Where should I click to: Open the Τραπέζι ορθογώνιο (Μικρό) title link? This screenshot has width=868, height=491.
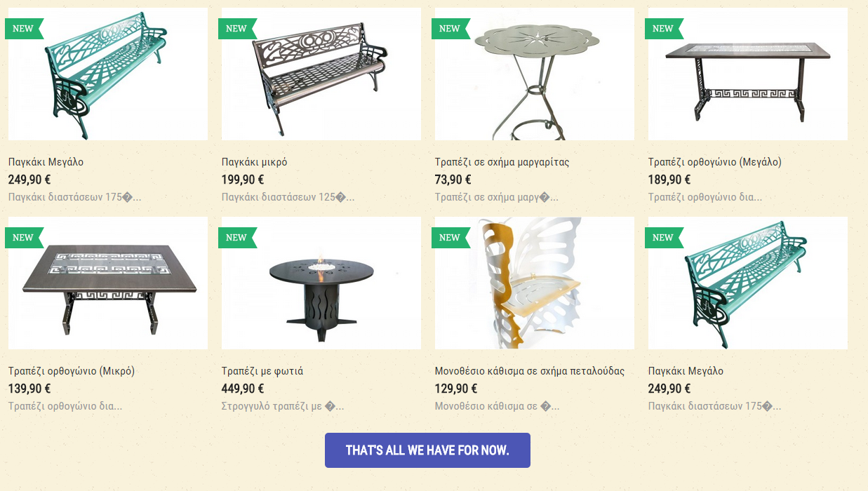point(72,371)
